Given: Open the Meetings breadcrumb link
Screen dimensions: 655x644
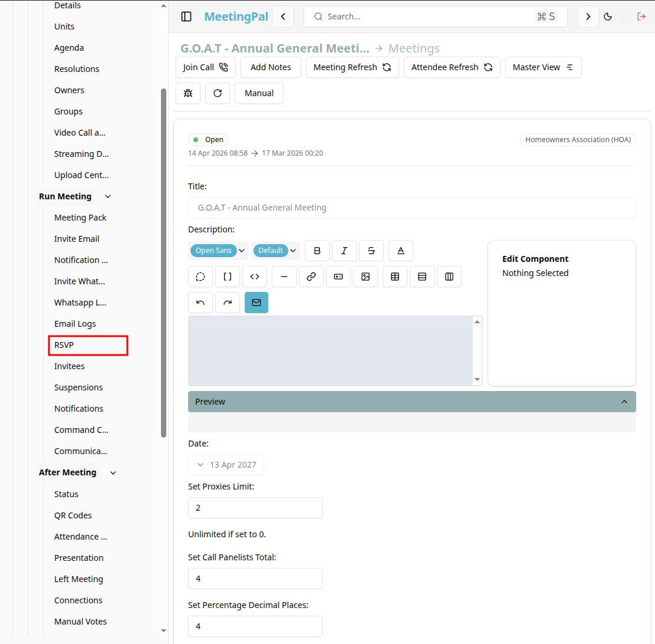Looking at the screenshot, I should coord(414,48).
